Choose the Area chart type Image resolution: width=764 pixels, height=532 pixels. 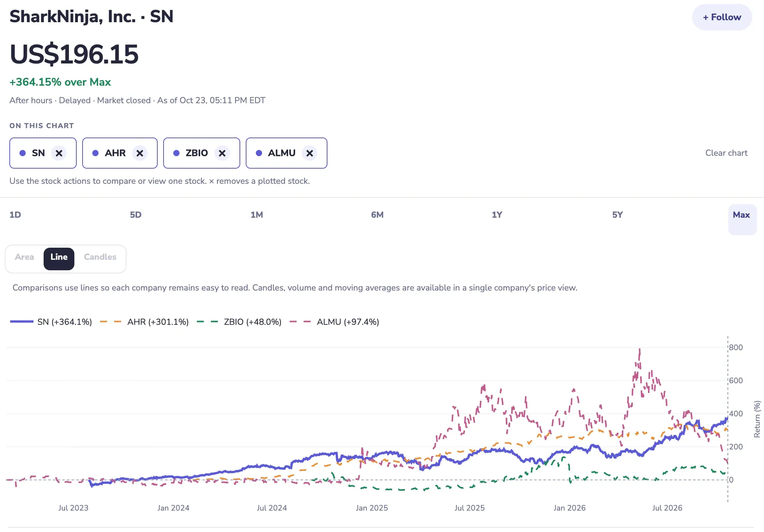point(24,257)
